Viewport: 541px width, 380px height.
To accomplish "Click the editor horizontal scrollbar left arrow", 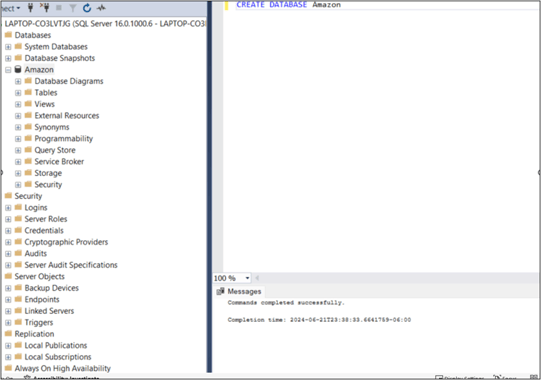I will pos(257,278).
